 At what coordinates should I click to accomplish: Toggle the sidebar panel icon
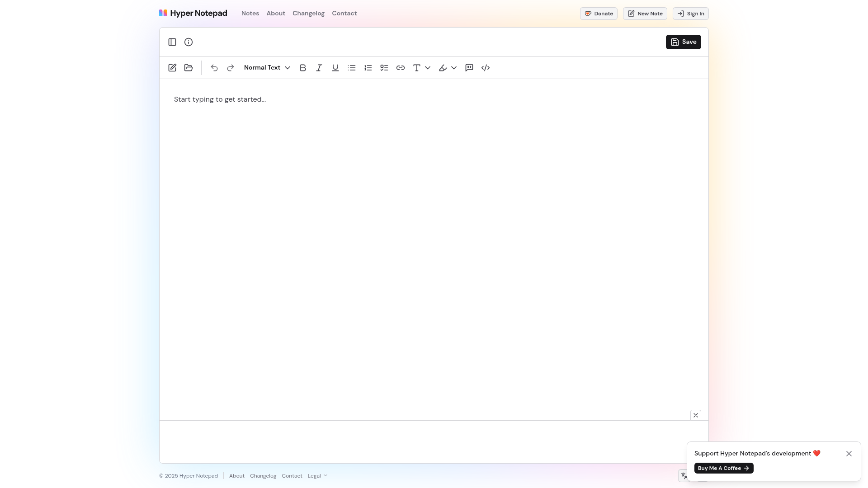point(172,42)
